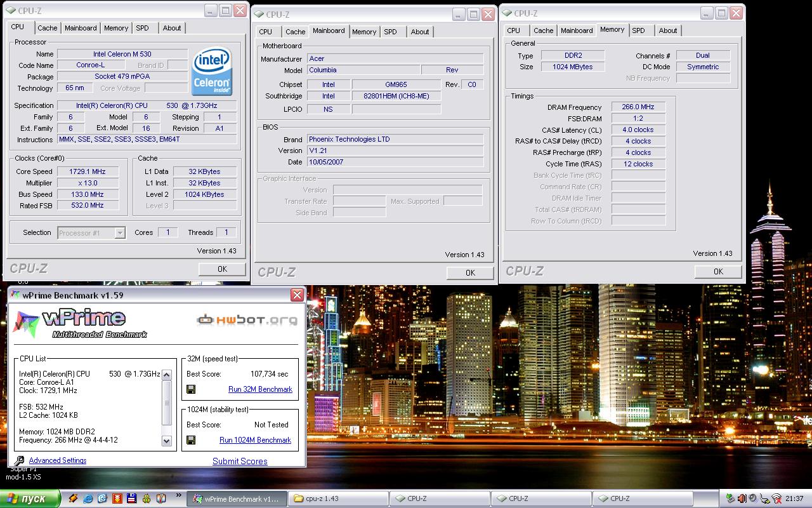Viewport: 812px width, 508px height.
Task: Click the network cable connection tray icon
Action: click(x=764, y=498)
